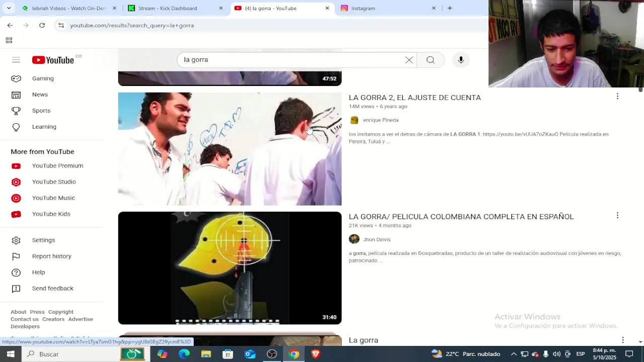Image resolution: width=644 pixels, height=362 pixels.
Task: Open LA GORRA/ PELICULA COLOMBIANA COMPLETA title
Action: 461,217
